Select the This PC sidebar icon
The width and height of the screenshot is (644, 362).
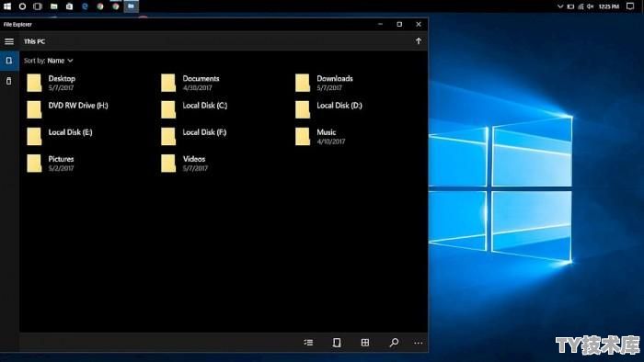click(x=8, y=61)
